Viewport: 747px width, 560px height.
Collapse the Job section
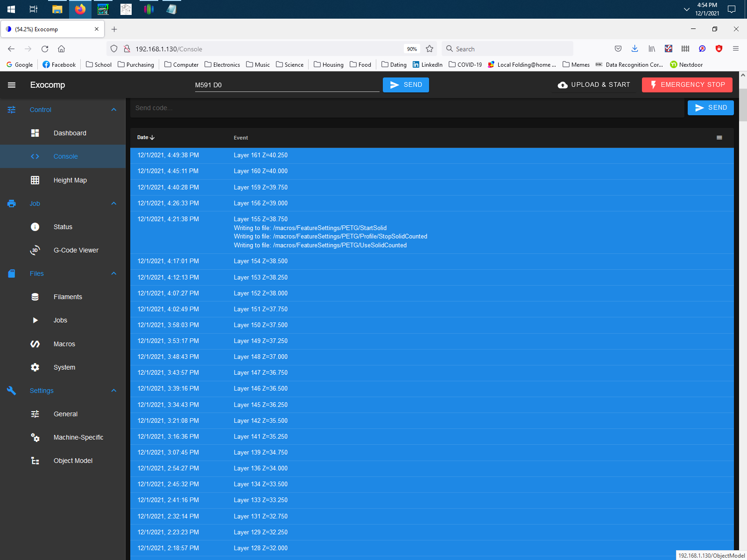114,203
